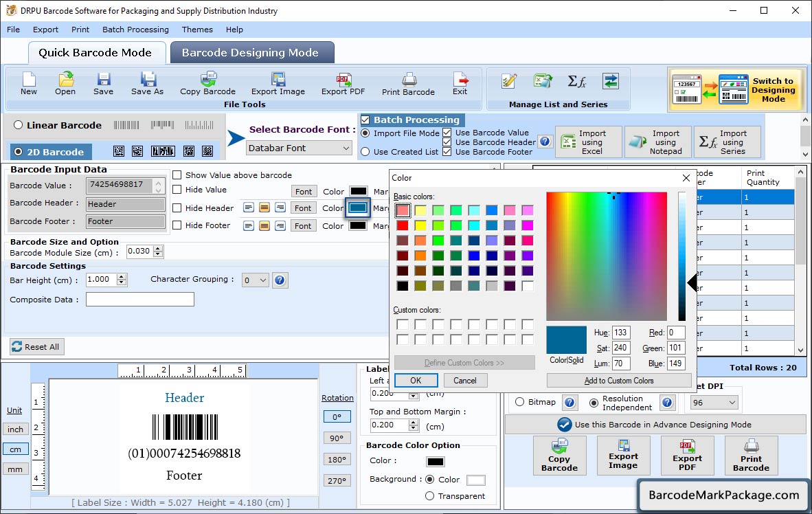Center-align the header text
The image size is (812, 514).
[264, 208]
